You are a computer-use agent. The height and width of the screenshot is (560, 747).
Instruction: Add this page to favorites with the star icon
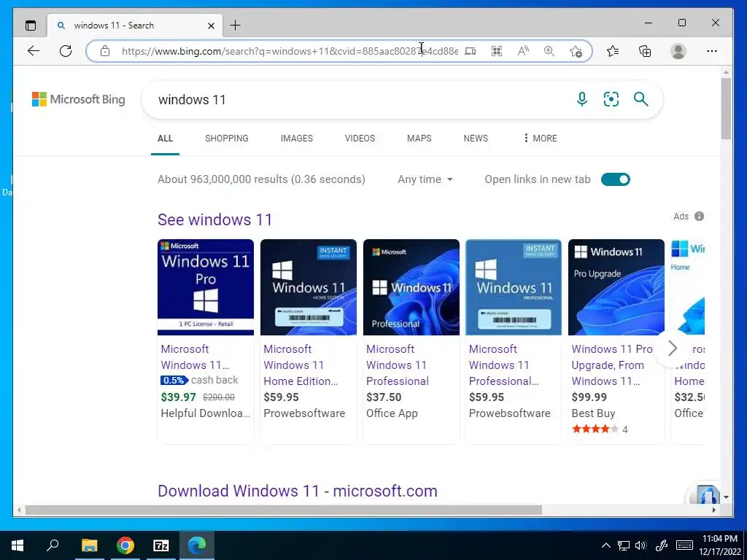click(x=576, y=51)
